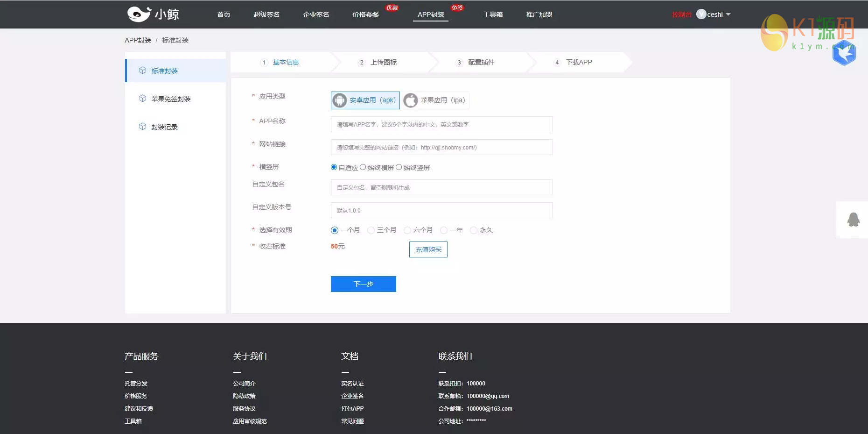Image resolution: width=868 pixels, height=434 pixels.
Task: Open the ceshi user account dropdown
Action: point(714,14)
